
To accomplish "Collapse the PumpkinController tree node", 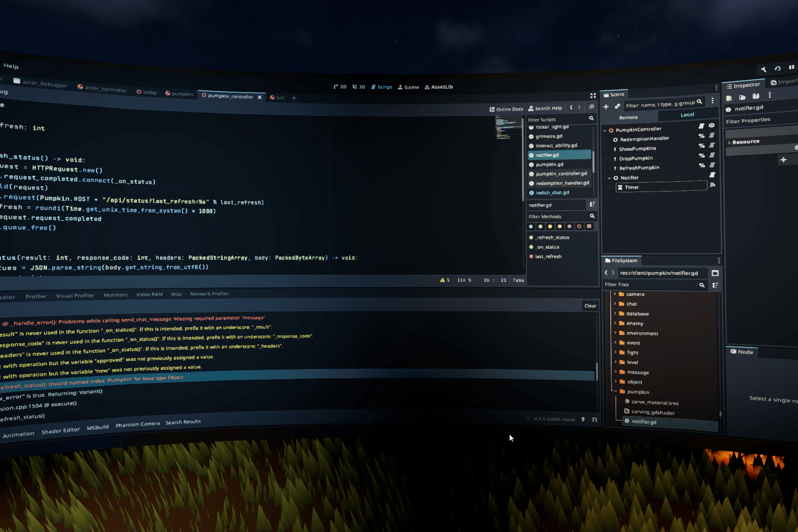I will pyautogui.click(x=605, y=130).
